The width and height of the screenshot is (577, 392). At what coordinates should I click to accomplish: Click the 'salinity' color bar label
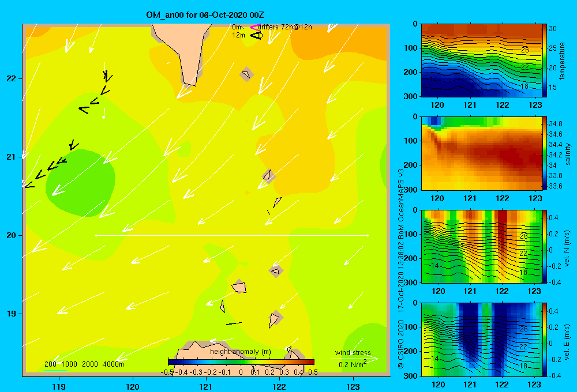568,154
